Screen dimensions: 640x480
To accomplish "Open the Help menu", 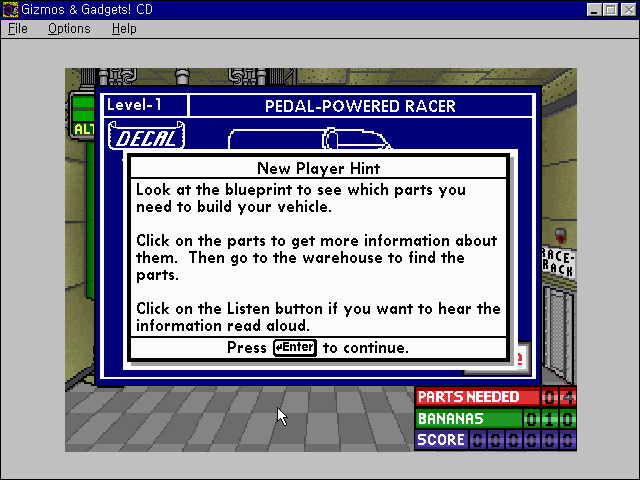I will click(124, 29).
